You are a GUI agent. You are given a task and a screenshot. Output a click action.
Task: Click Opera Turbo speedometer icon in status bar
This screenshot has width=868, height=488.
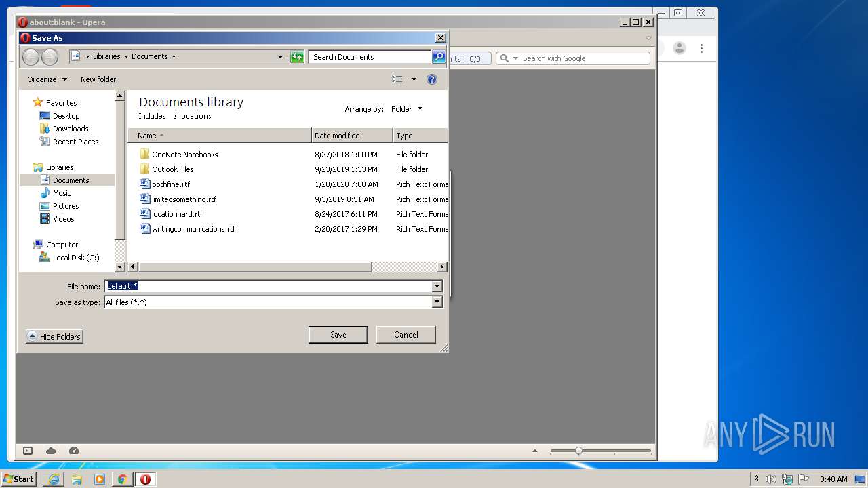pos(74,451)
